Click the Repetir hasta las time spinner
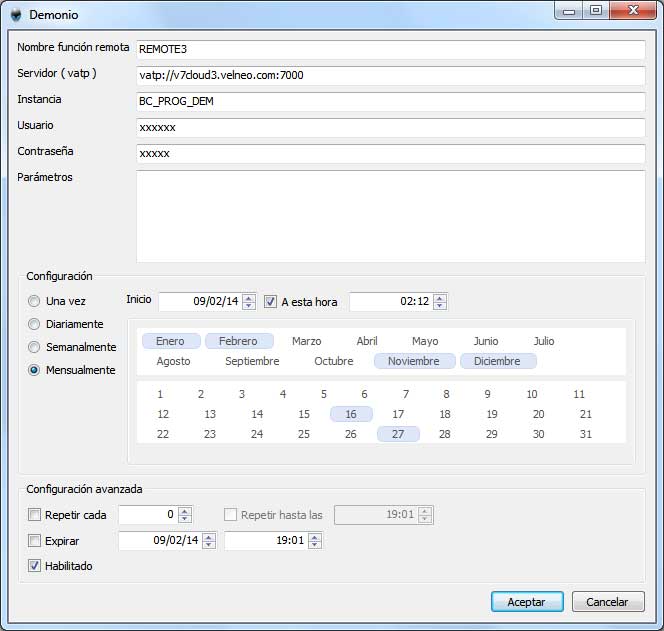Image resolution: width=664 pixels, height=631 pixels. (x=425, y=515)
